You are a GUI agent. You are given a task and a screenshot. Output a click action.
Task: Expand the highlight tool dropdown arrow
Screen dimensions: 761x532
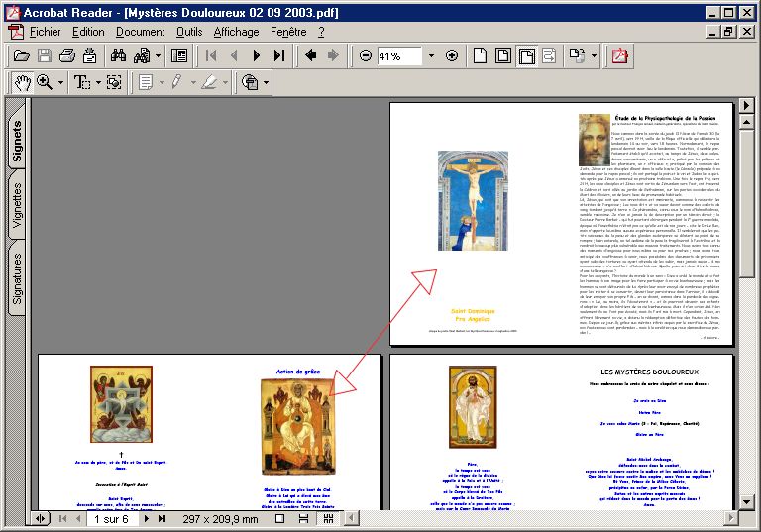225,83
